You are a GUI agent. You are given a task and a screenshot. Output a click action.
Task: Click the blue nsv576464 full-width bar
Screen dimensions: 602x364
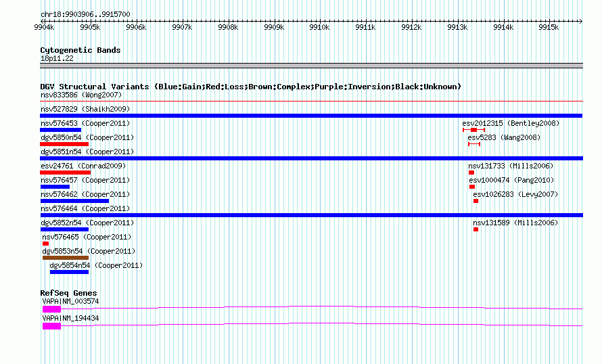point(311,215)
